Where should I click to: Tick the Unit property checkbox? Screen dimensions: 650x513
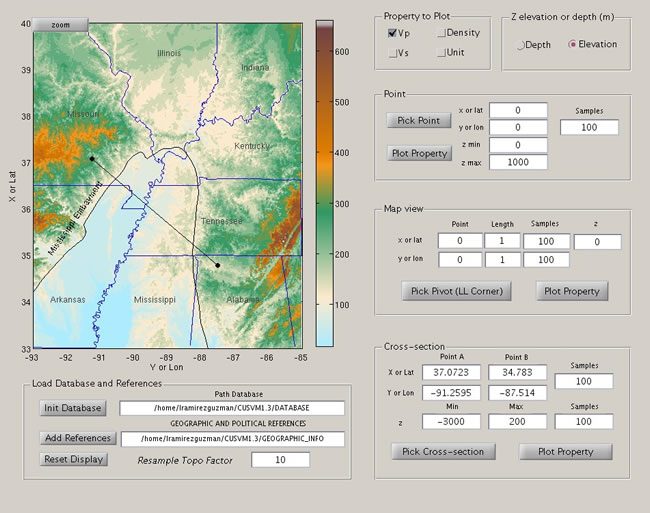[x=441, y=52]
